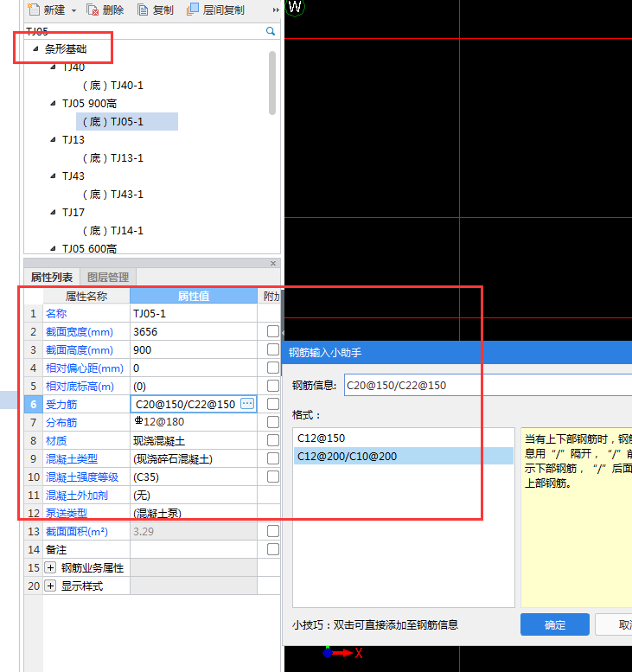Click the 备注 value cell
Viewport: 632px width, 672px height.
pyautogui.click(x=194, y=549)
